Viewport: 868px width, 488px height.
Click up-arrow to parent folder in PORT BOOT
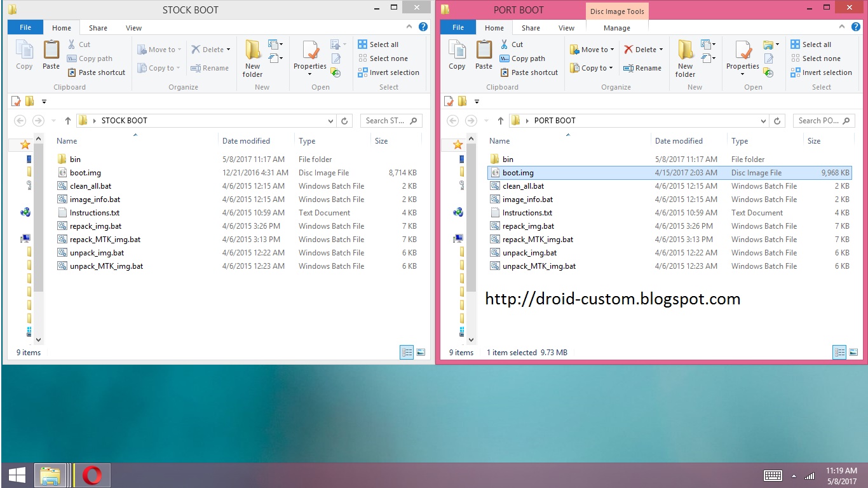click(x=500, y=121)
